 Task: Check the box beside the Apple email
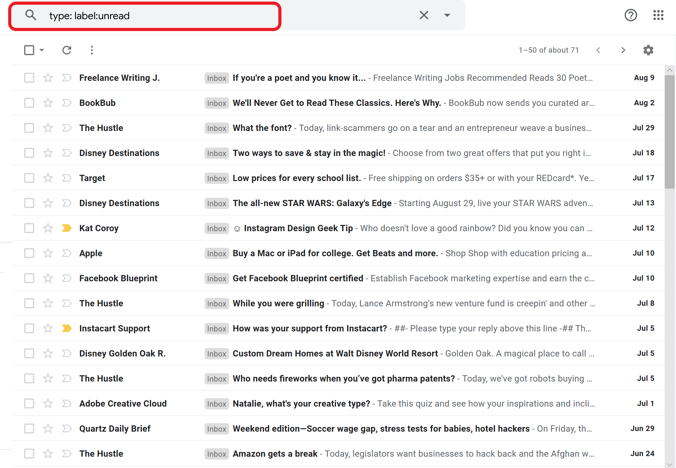(x=29, y=253)
